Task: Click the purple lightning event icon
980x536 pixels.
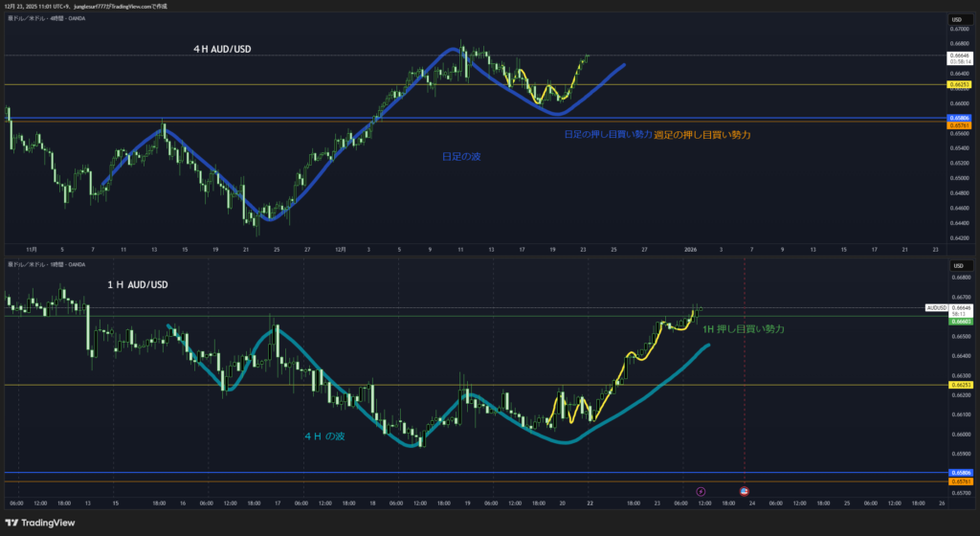Action: tap(700, 491)
